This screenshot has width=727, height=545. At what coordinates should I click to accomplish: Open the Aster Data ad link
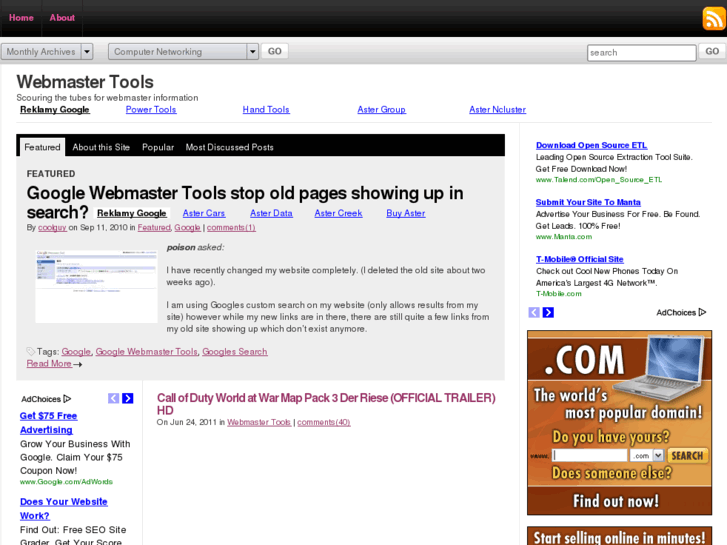click(271, 213)
